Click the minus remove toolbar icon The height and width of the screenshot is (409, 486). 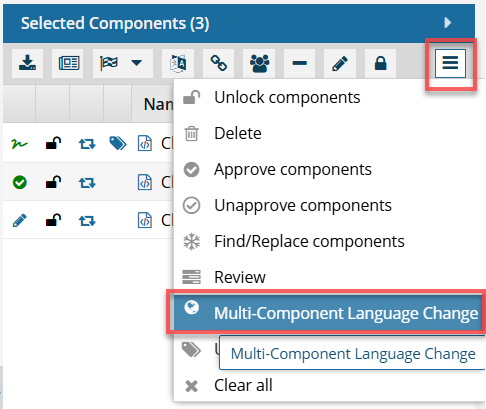pyautogui.click(x=300, y=63)
